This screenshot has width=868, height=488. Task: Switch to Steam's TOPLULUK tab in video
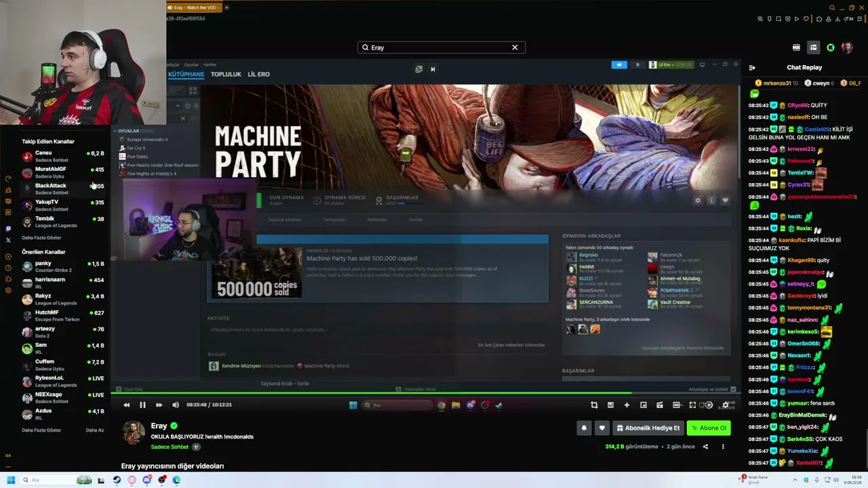coord(226,74)
